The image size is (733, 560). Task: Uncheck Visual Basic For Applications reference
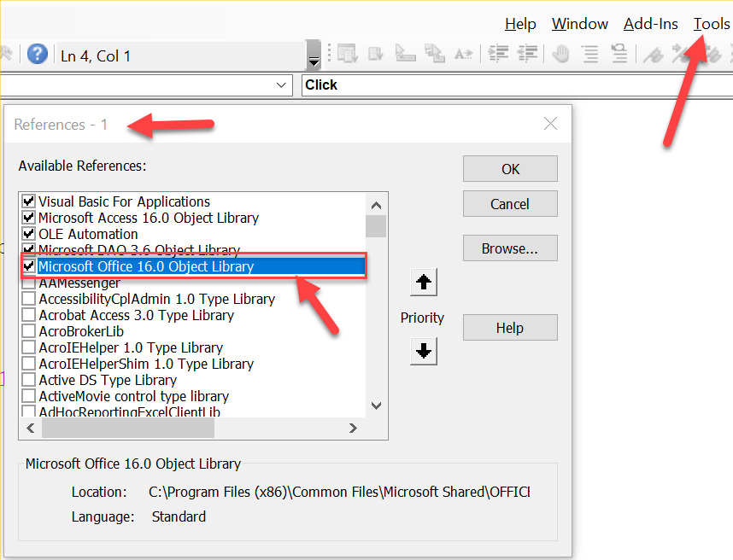(x=28, y=201)
